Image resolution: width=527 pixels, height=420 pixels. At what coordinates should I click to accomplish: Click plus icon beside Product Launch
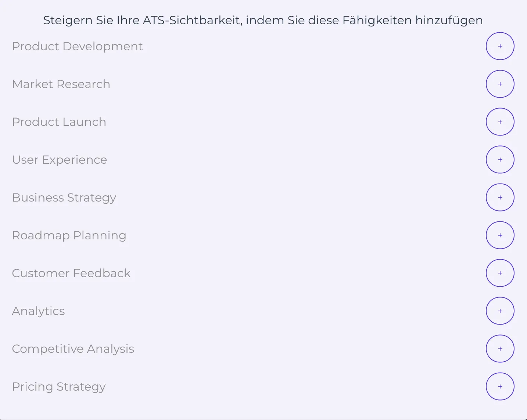coord(500,122)
